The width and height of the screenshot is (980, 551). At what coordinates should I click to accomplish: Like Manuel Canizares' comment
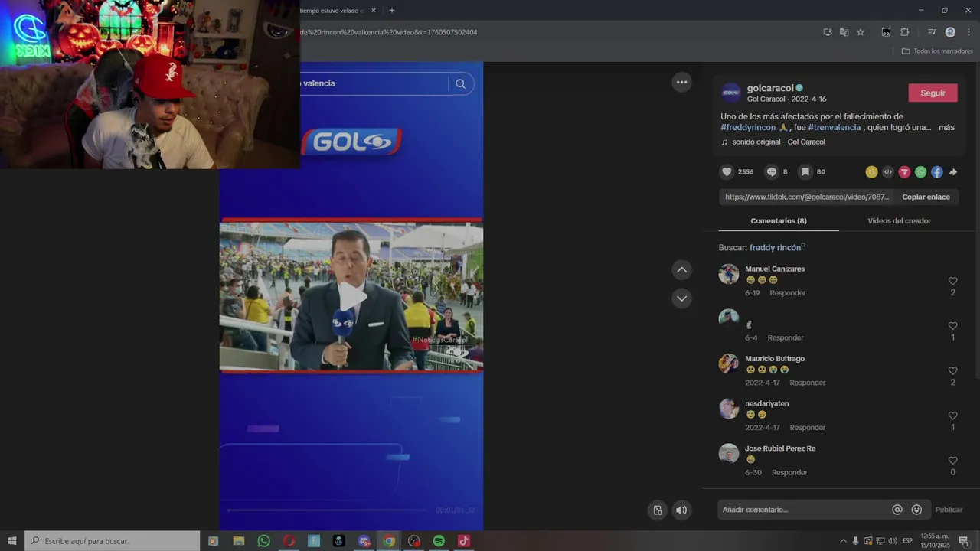(952, 281)
